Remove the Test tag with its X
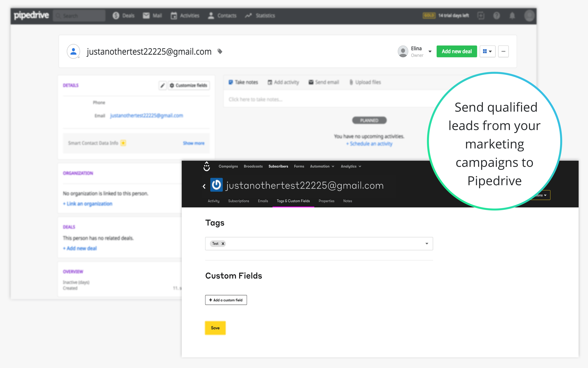Image resolution: width=588 pixels, height=368 pixels. click(x=223, y=244)
